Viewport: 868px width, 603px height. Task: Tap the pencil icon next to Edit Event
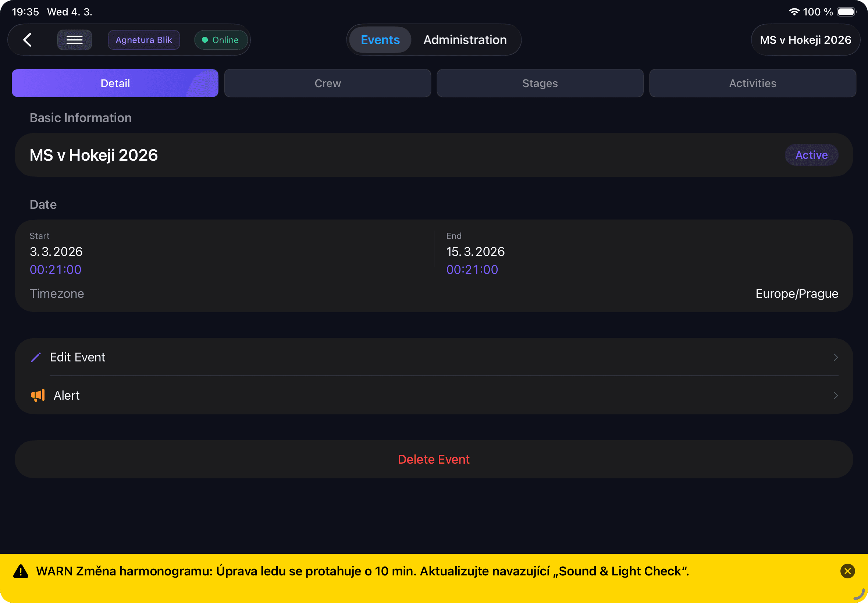[x=36, y=357]
